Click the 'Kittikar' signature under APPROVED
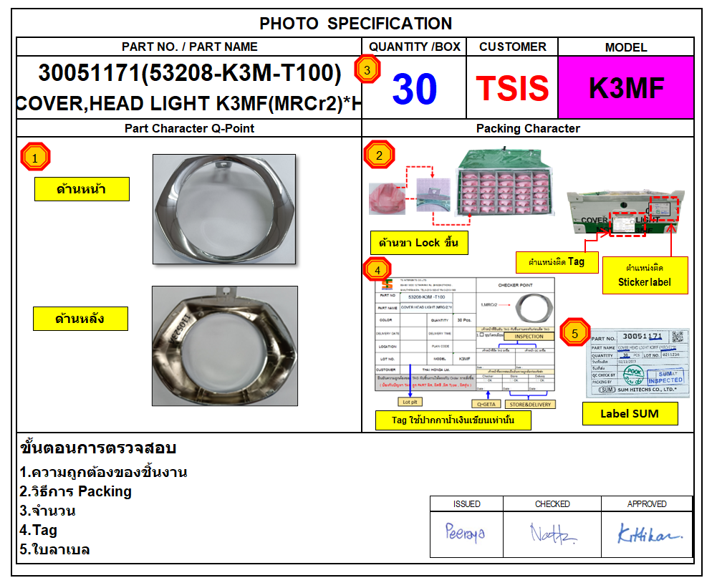Image resolution: width=717 pixels, height=588 pixels. click(650, 534)
